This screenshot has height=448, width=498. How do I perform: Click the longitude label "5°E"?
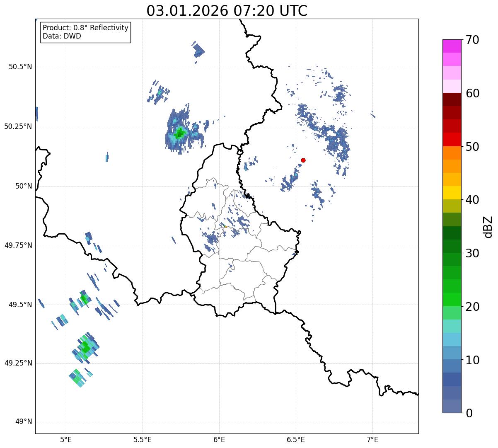click(66, 439)
